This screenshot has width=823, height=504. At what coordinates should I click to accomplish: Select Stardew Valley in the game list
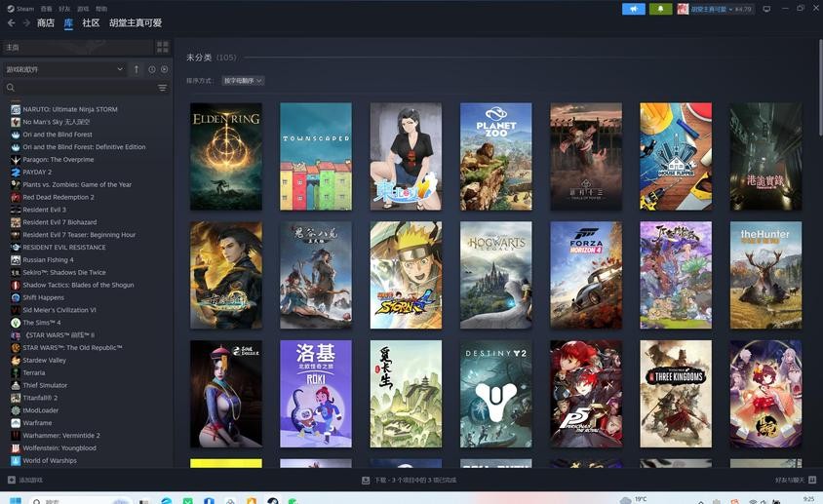pos(44,360)
